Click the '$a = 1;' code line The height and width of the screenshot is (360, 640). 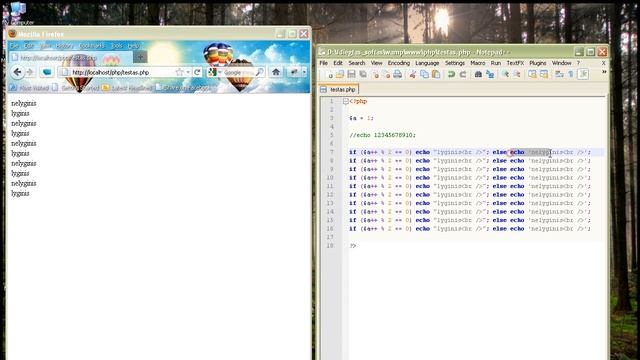tap(361, 118)
